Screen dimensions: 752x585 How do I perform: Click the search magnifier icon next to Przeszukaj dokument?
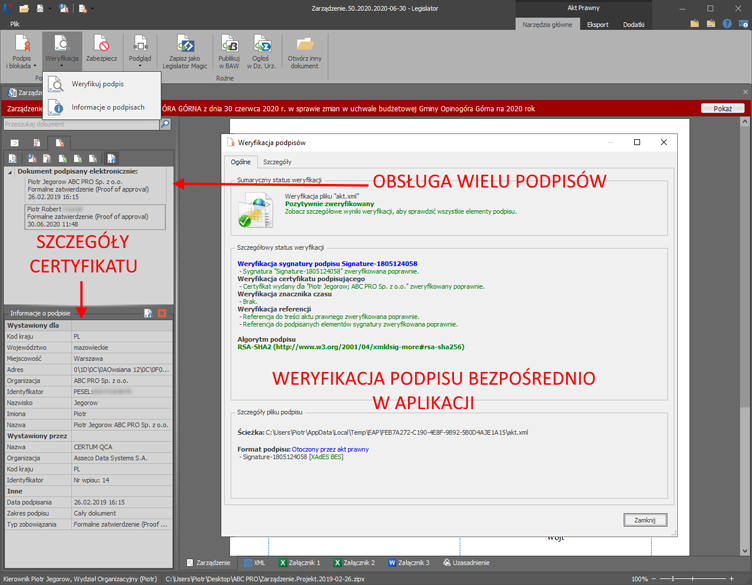click(x=165, y=124)
